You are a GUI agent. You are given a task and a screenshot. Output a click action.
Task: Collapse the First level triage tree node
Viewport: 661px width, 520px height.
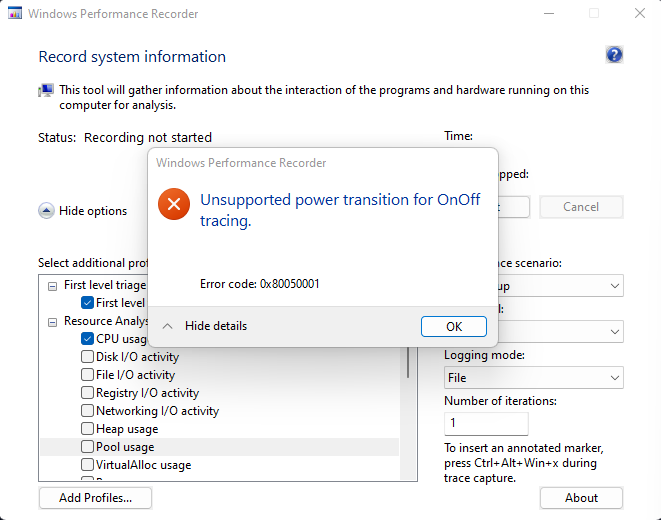pyautogui.click(x=52, y=287)
